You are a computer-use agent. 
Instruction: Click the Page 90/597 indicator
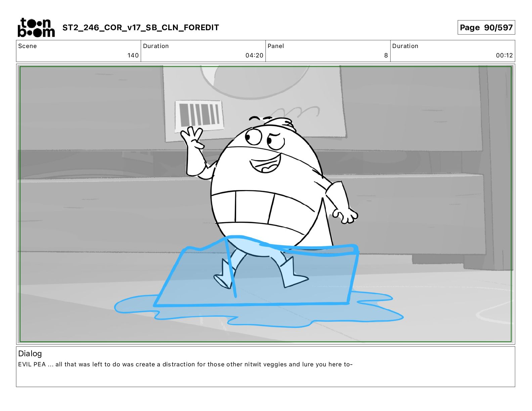[x=486, y=28]
